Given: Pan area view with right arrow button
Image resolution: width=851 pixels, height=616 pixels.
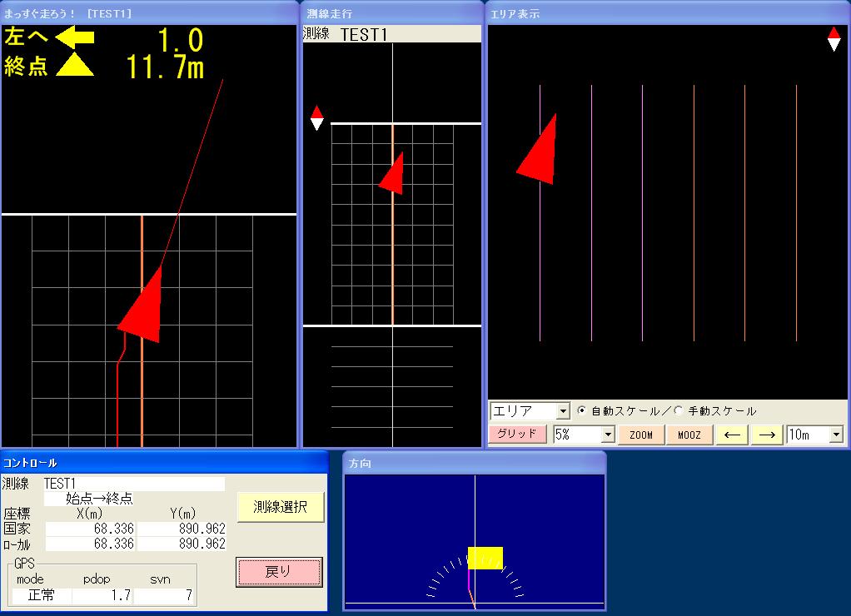Looking at the screenshot, I should 767,435.
